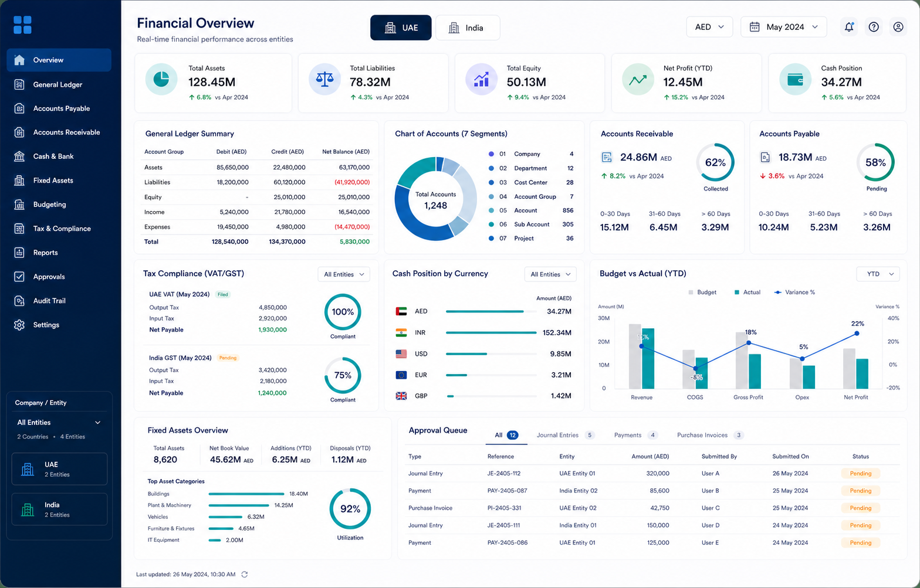This screenshot has height=588, width=920.
Task: Select the All tab in Approval Queue
Action: point(506,435)
